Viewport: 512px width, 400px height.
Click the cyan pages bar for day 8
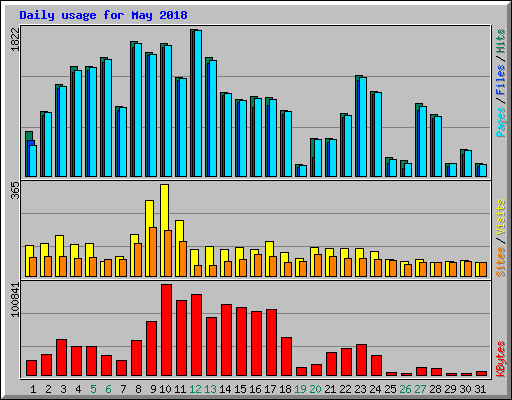(x=138, y=110)
